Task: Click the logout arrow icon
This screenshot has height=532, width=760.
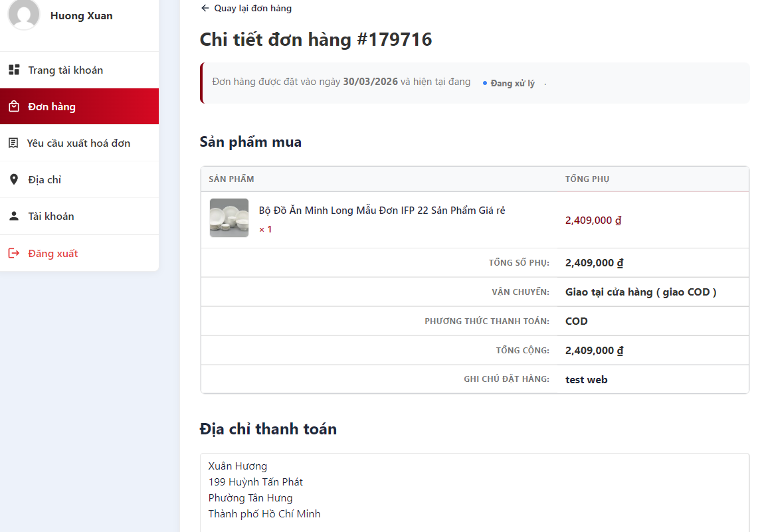Action: tap(14, 253)
